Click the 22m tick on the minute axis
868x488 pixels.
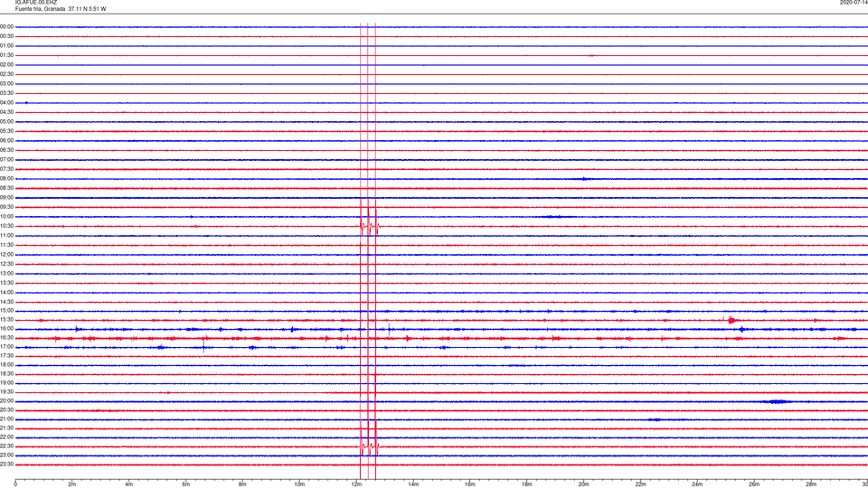640,484
